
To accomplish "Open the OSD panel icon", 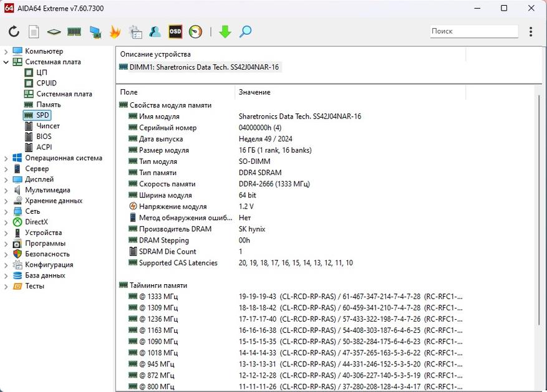I will [175, 32].
